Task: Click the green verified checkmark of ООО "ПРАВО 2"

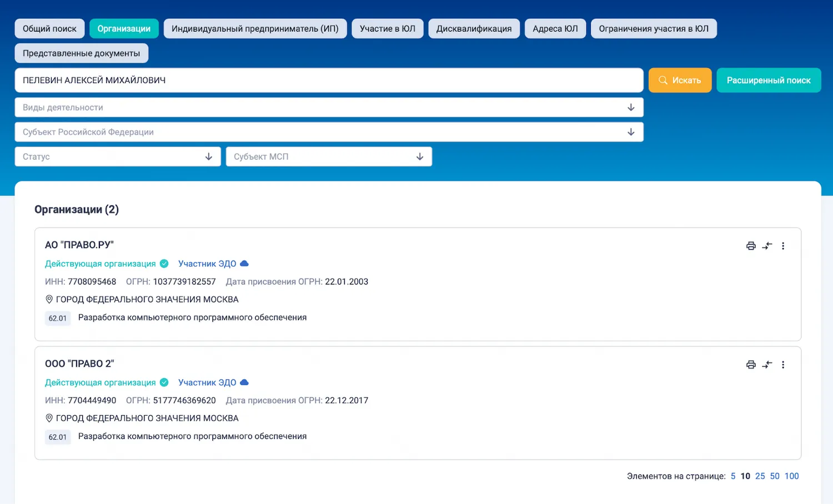Action: pos(164,382)
